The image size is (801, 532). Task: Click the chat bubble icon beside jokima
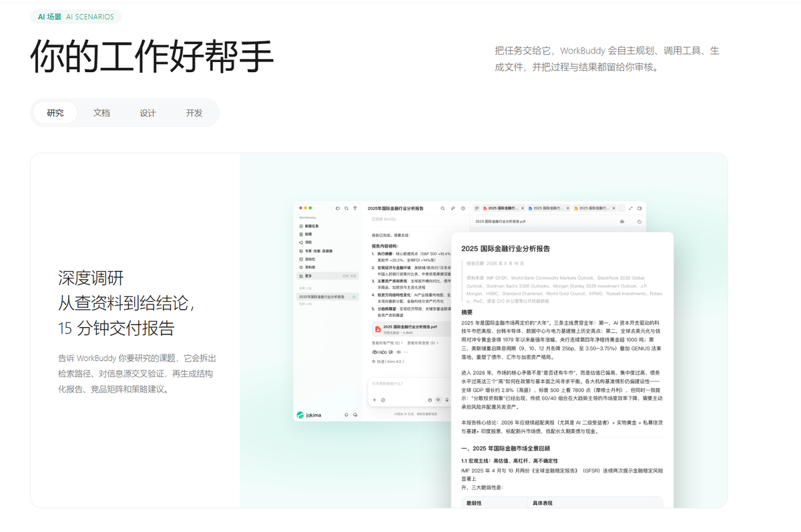355,415
